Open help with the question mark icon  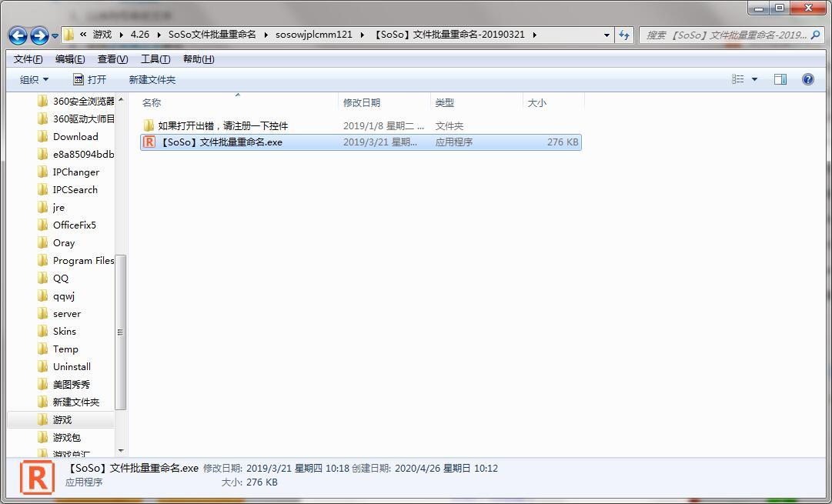click(x=807, y=79)
